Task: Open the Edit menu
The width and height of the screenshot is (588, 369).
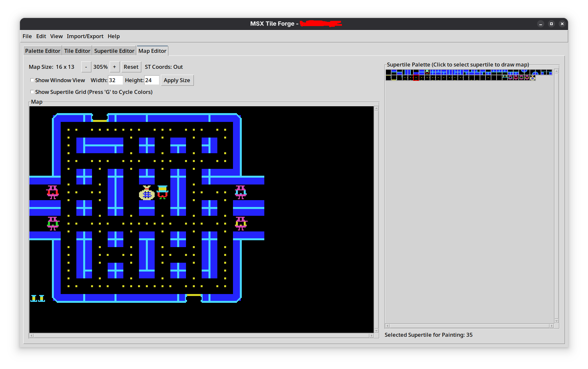Action: click(41, 36)
